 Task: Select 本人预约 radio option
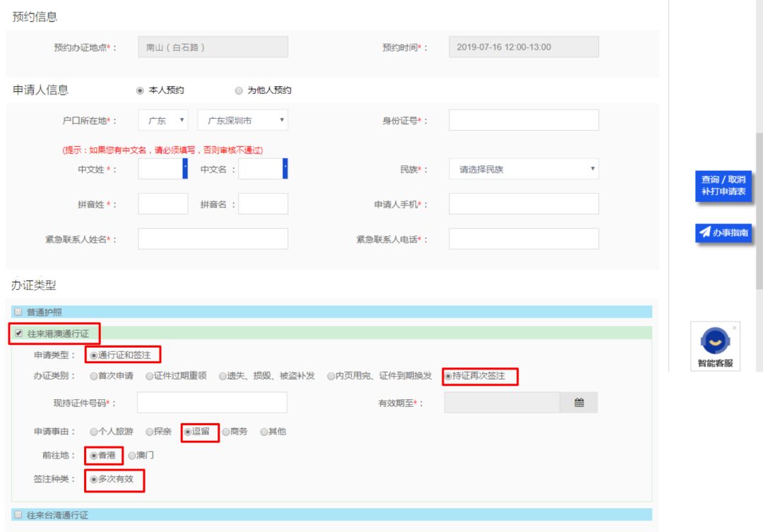point(140,90)
